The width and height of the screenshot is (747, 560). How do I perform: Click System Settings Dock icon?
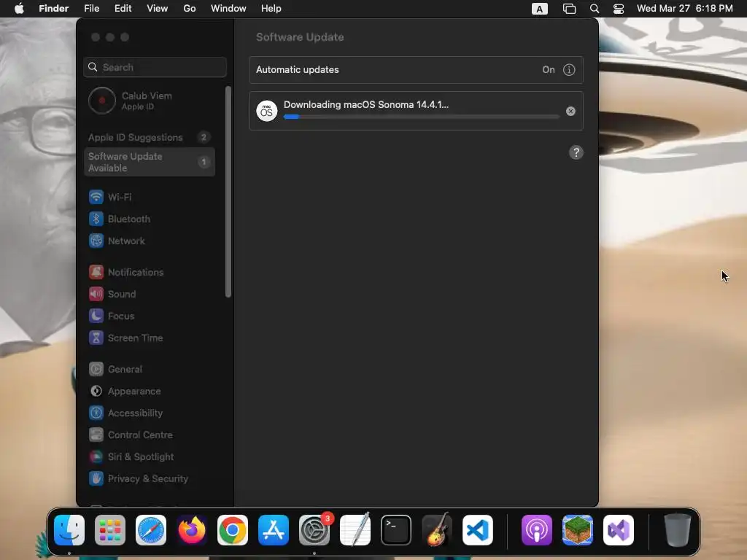click(314, 530)
